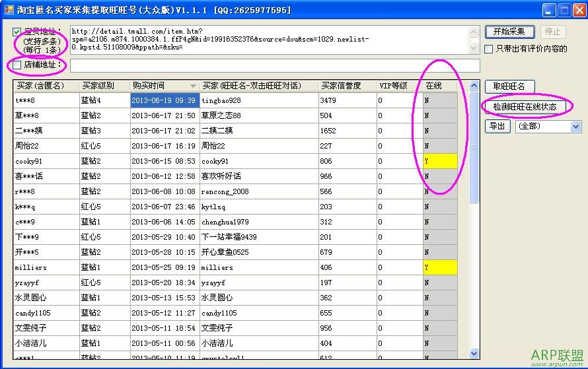Close the window with the red X
This screenshot has height=369, width=588.
pyautogui.click(x=579, y=10)
